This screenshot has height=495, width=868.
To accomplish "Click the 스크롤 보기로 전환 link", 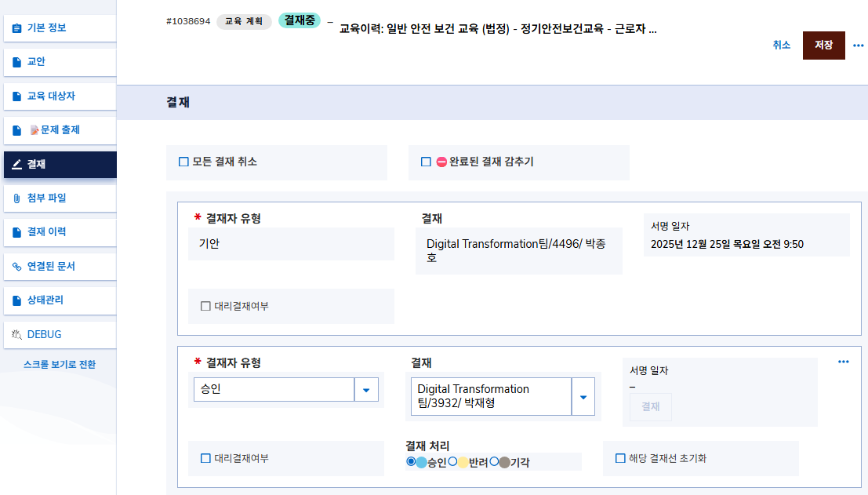I will pyautogui.click(x=60, y=365).
